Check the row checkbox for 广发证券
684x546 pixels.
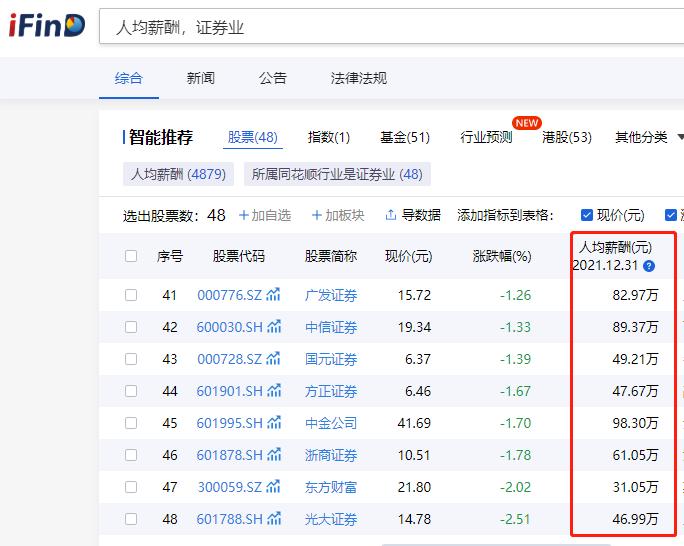131,295
